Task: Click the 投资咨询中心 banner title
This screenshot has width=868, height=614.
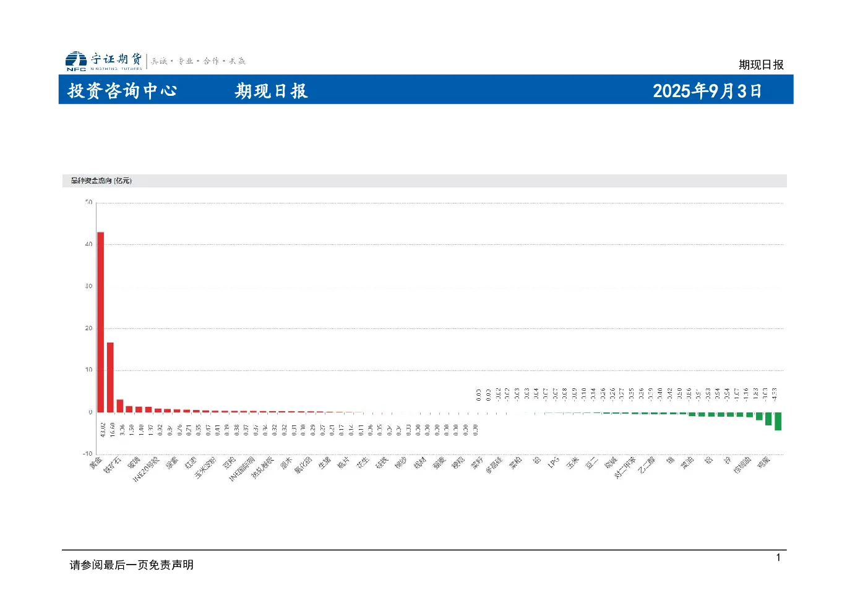Action: (x=122, y=91)
